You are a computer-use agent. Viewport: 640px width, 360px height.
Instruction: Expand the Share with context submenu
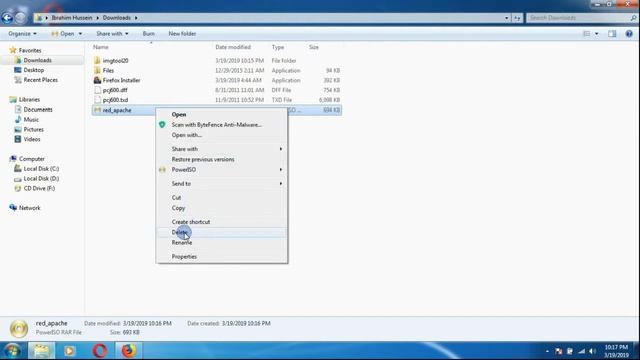point(222,149)
